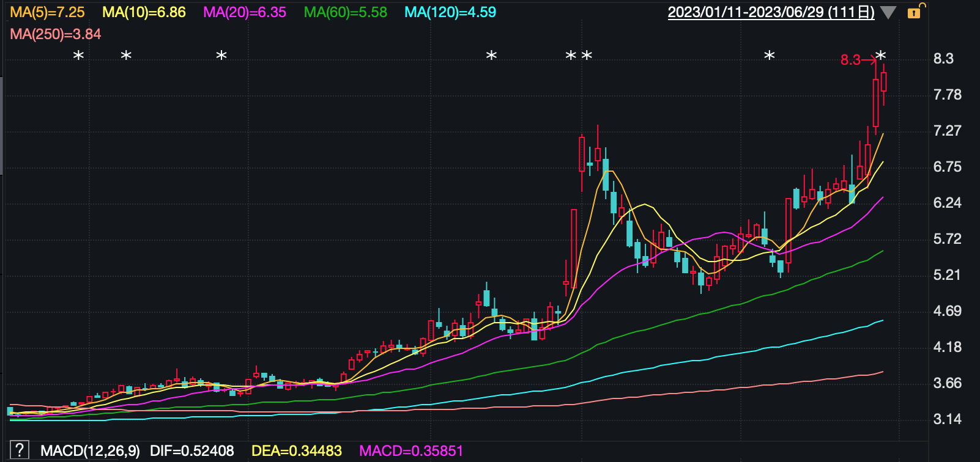Select the MA(5)=7.25 moving average label
This screenshot has width=980, height=462.
tap(47, 12)
